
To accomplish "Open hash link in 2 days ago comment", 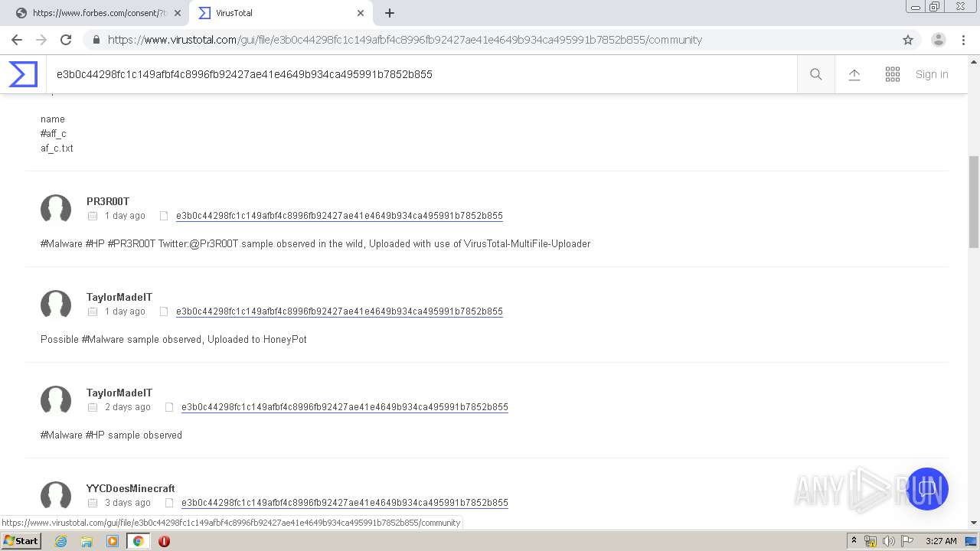I will pyautogui.click(x=345, y=407).
